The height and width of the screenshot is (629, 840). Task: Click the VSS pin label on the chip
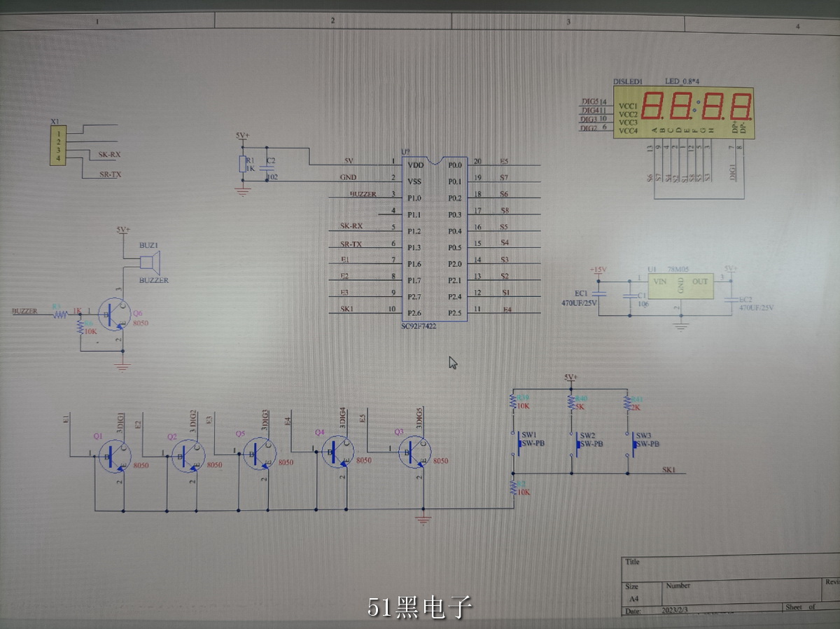(x=415, y=181)
